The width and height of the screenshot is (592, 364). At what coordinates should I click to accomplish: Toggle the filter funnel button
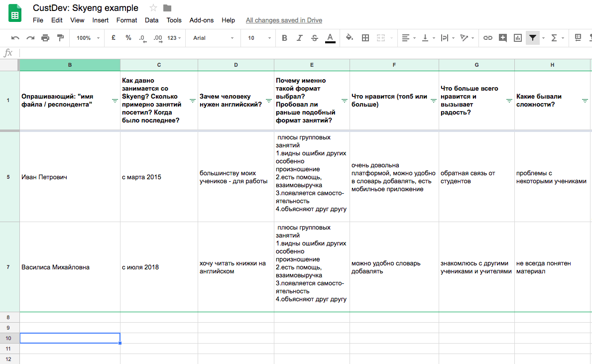[x=532, y=38]
